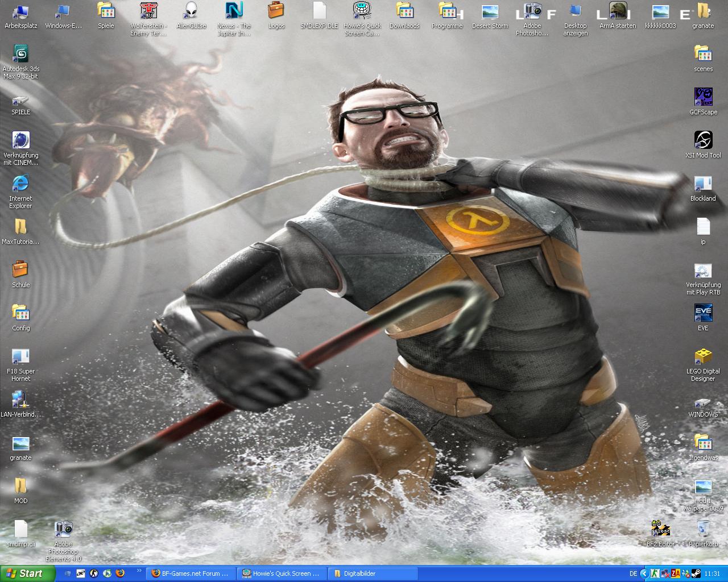Image resolution: width=728 pixels, height=582 pixels.
Task: Select the ip text file icon
Action: [703, 231]
